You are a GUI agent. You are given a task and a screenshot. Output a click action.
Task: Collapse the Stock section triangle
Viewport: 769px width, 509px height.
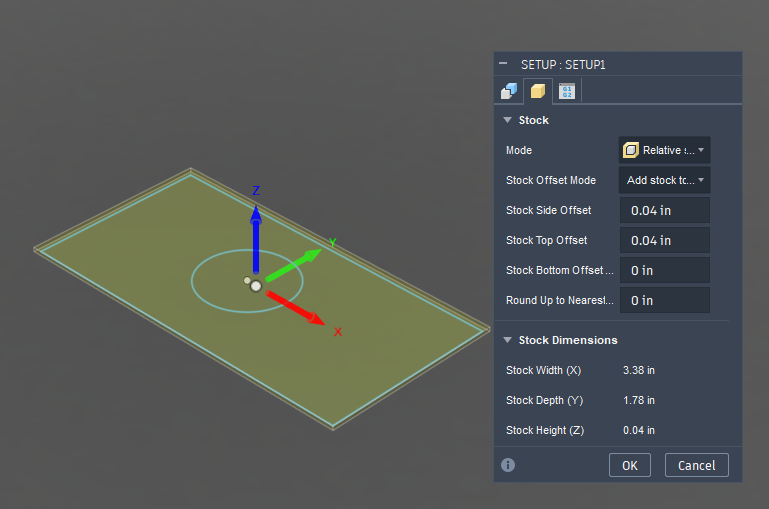[507, 120]
